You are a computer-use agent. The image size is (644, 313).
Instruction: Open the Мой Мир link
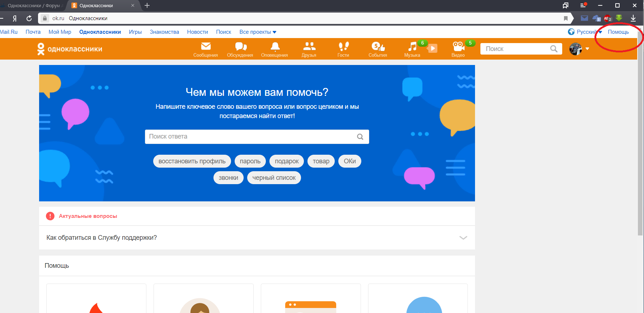(x=60, y=32)
